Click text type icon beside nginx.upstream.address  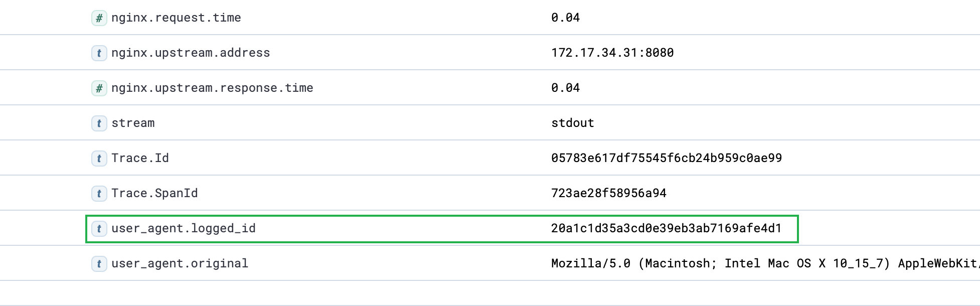[x=99, y=53]
